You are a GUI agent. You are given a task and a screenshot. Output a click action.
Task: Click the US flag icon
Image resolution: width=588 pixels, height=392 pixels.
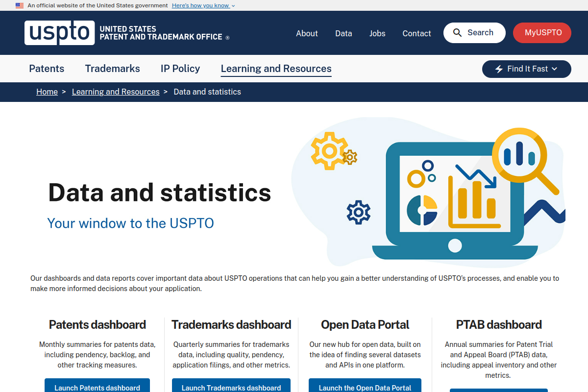(20, 5)
